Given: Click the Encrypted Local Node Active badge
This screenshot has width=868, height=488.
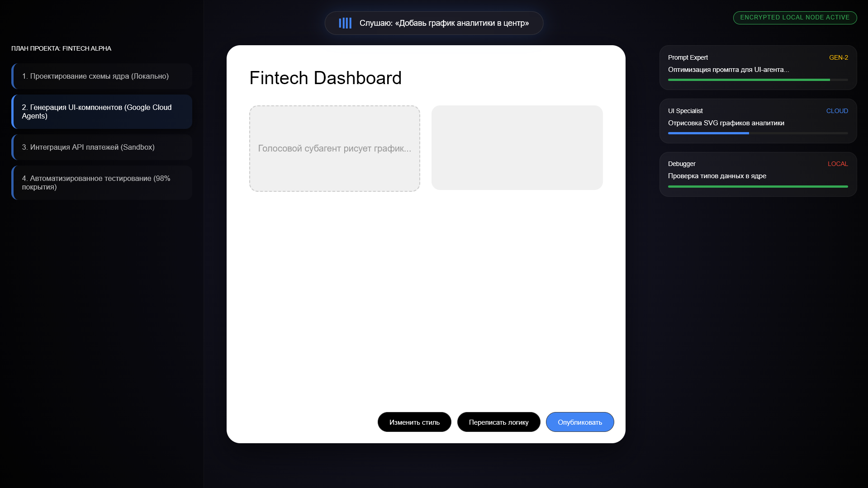Looking at the screenshot, I should (795, 18).
